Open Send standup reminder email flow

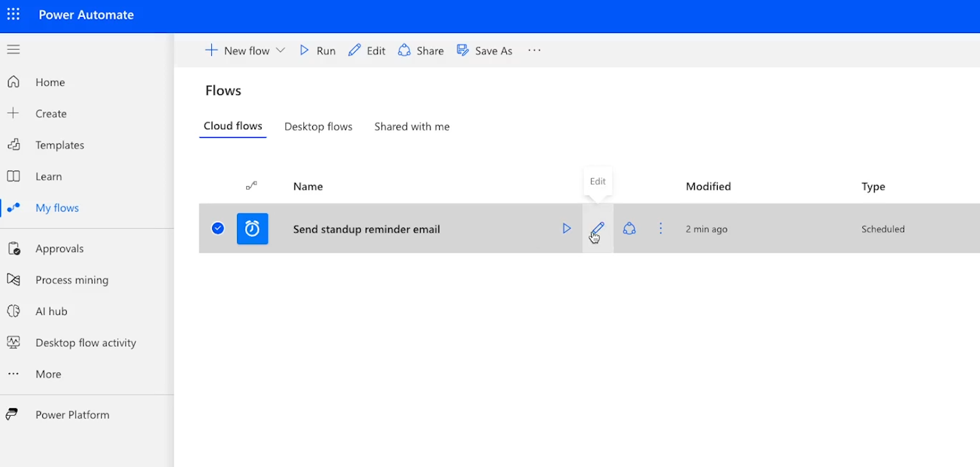pyautogui.click(x=366, y=229)
